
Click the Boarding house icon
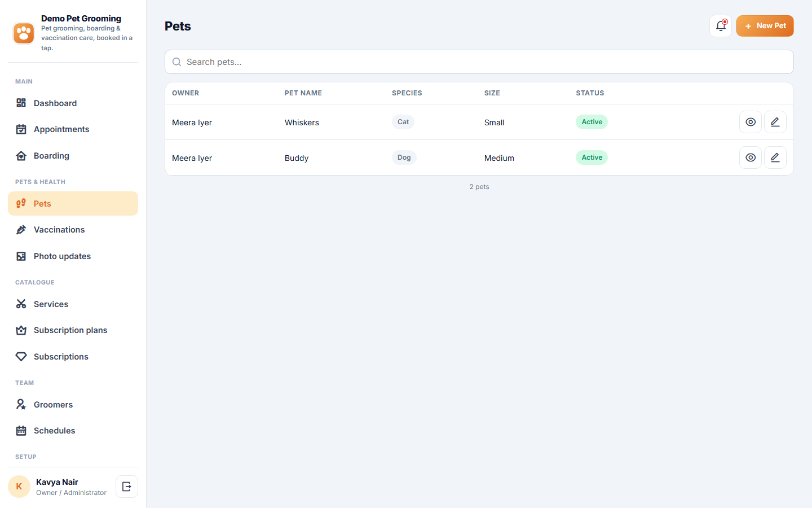click(21, 156)
